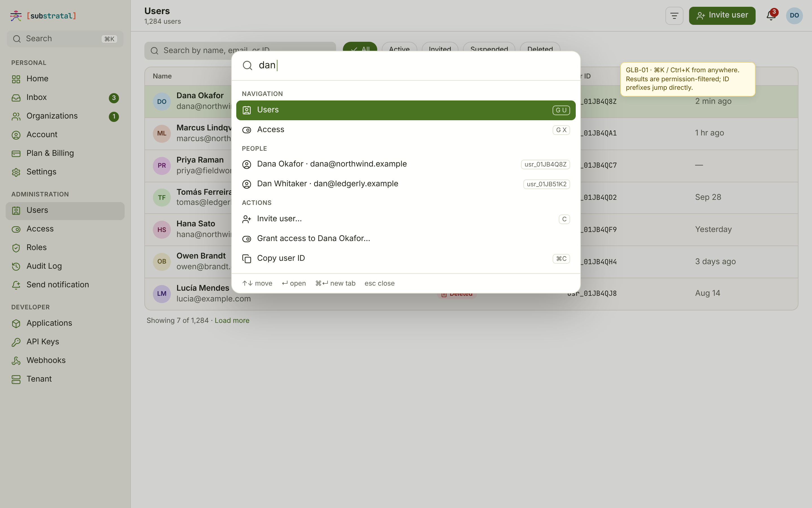This screenshot has width=812, height=508.
Task: Run Grant access to Dana Okafor action
Action: coord(406,239)
